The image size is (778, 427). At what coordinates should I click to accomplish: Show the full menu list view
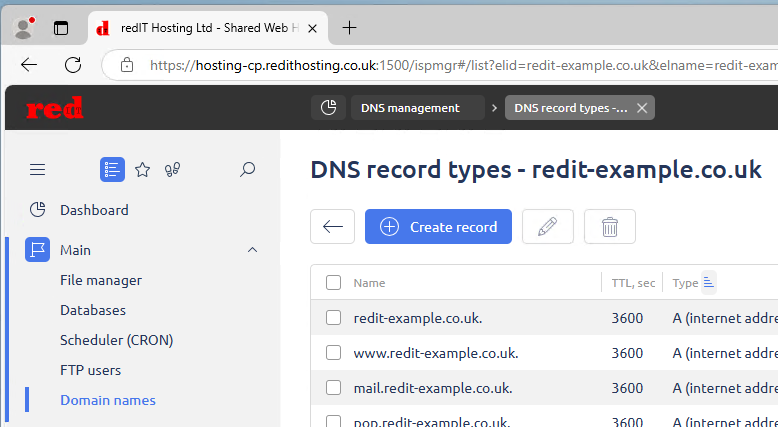(112, 170)
